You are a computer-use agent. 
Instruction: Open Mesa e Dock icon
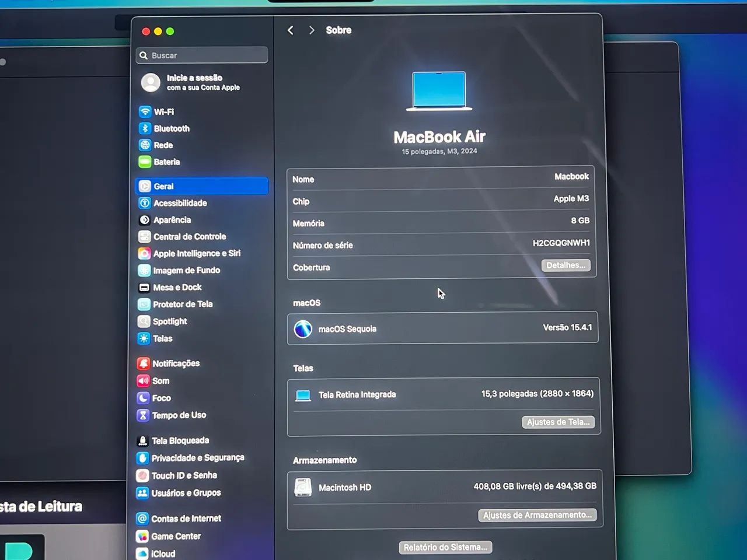144,288
